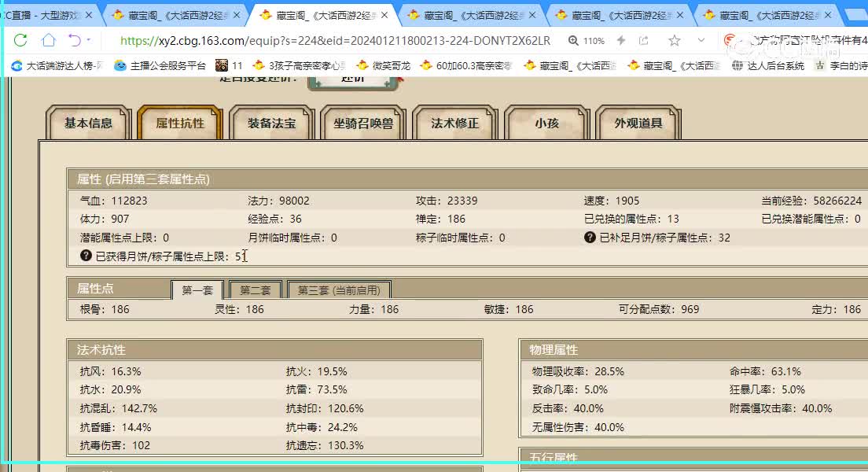Open the 装备法宝 tab
The image size is (868, 472).
coord(272,123)
